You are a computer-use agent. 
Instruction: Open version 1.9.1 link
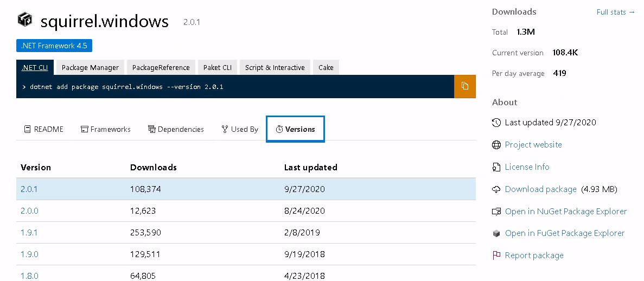(x=29, y=233)
